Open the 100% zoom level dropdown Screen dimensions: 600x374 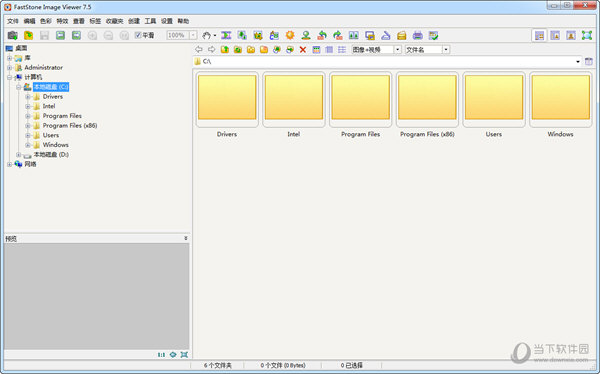[x=193, y=35]
